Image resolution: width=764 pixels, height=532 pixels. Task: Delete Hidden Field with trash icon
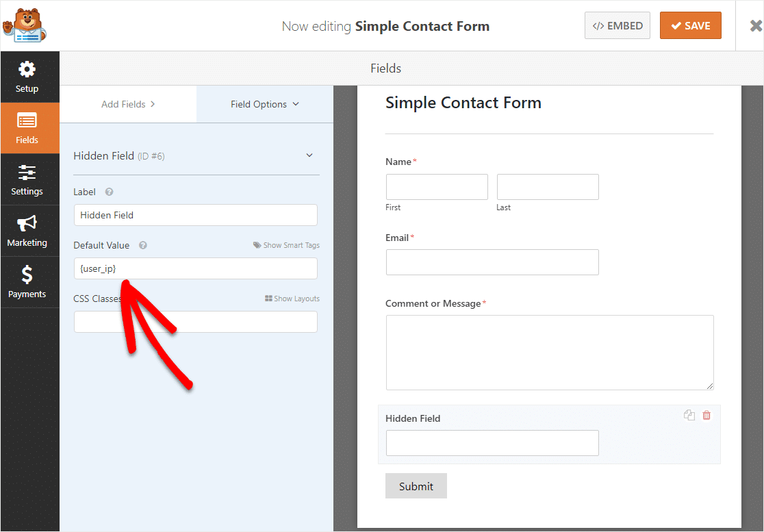click(706, 415)
